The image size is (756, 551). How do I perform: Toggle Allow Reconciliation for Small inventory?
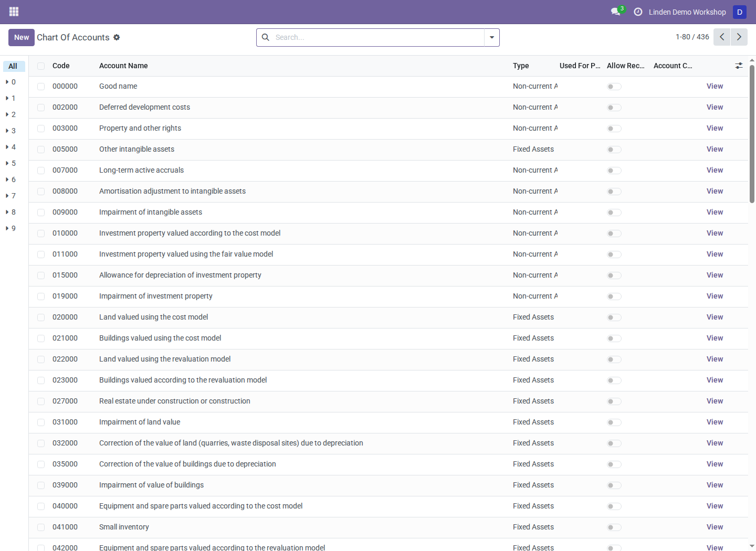[x=614, y=527]
